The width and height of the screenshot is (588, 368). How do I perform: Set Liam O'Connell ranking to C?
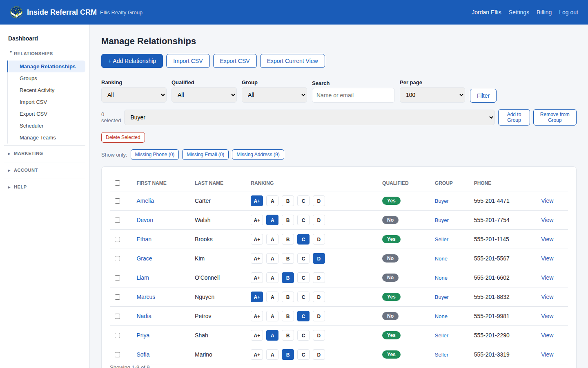(x=303, y=278)
